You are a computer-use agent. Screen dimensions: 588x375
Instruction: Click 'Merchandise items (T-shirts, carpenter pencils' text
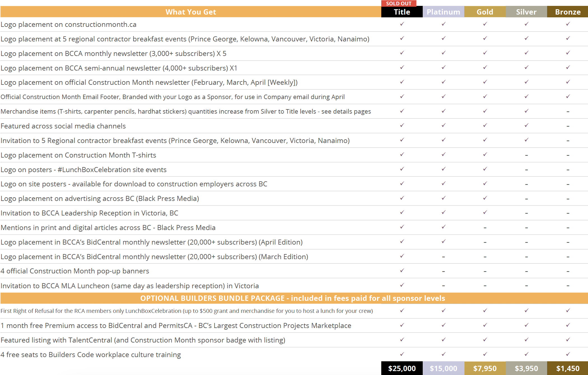point(186,112)
